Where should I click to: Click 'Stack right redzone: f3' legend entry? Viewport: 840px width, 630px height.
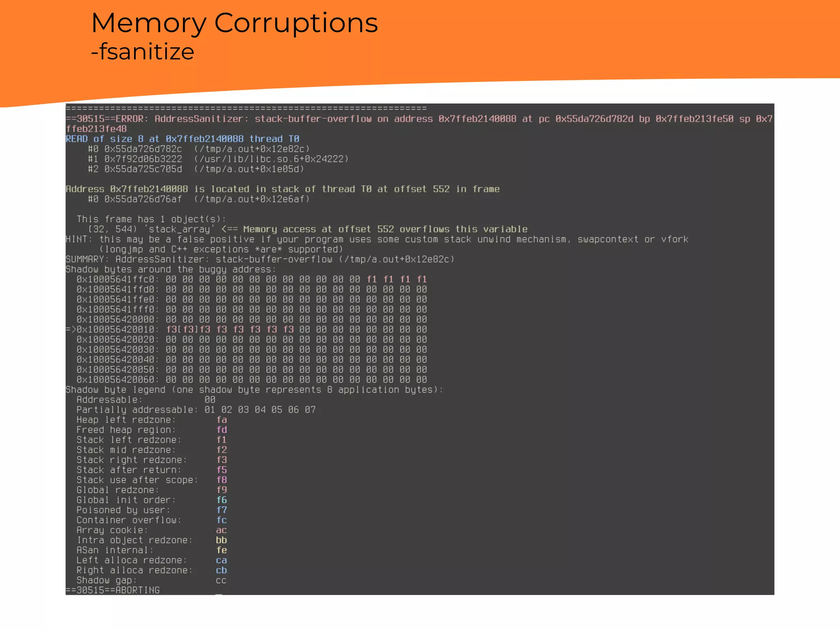(x=152, y=460)
